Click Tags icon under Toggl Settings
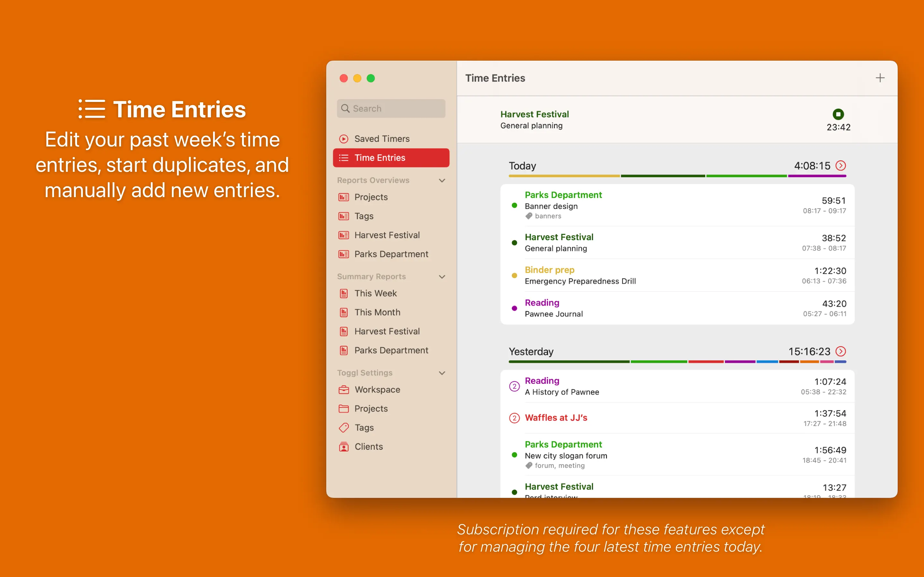The image size is (924, 577). click(x=344, y=427)
